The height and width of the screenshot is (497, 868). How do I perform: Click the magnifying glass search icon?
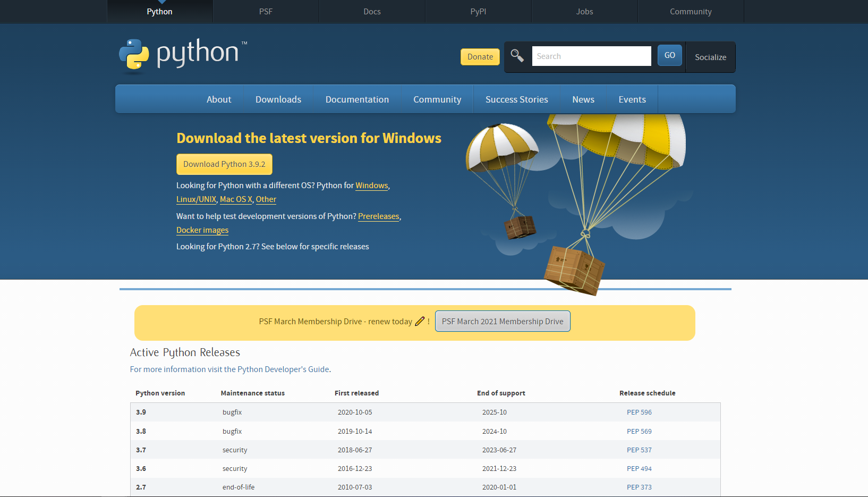pyautogui.click(x=517, y=55)
